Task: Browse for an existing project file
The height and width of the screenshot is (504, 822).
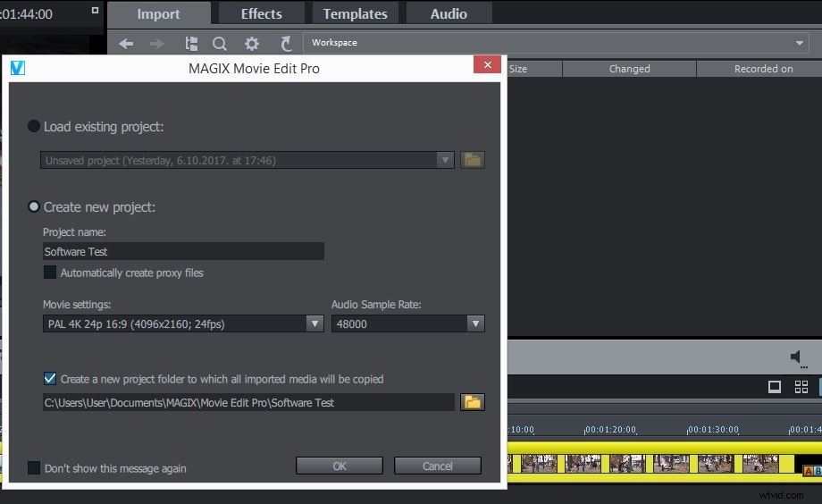Action: (473, 160)
